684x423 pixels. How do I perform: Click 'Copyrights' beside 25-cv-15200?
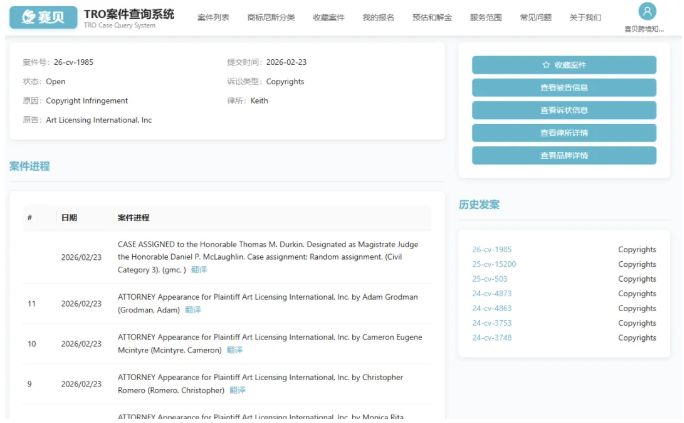[637, 264]
